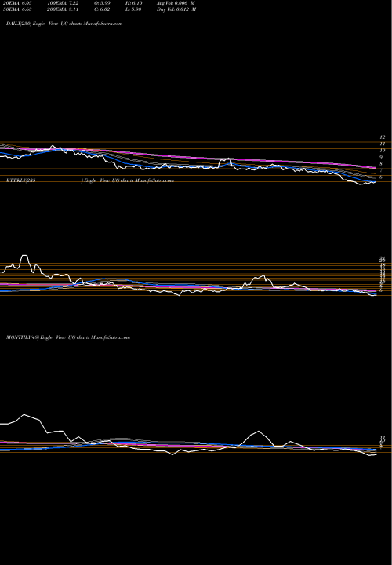Click the Avg Vol: 0.006 M value
This screenshot has width=392, height=565.
(176, 2)
